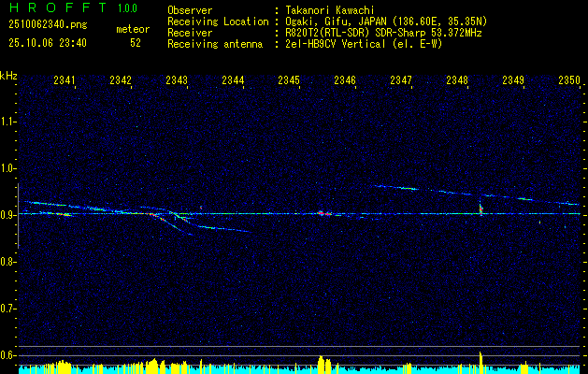Click the tall yellow signal-strength peak after 2348
The width and height of the screenshot is (588, 374).
tap(480, 362)
